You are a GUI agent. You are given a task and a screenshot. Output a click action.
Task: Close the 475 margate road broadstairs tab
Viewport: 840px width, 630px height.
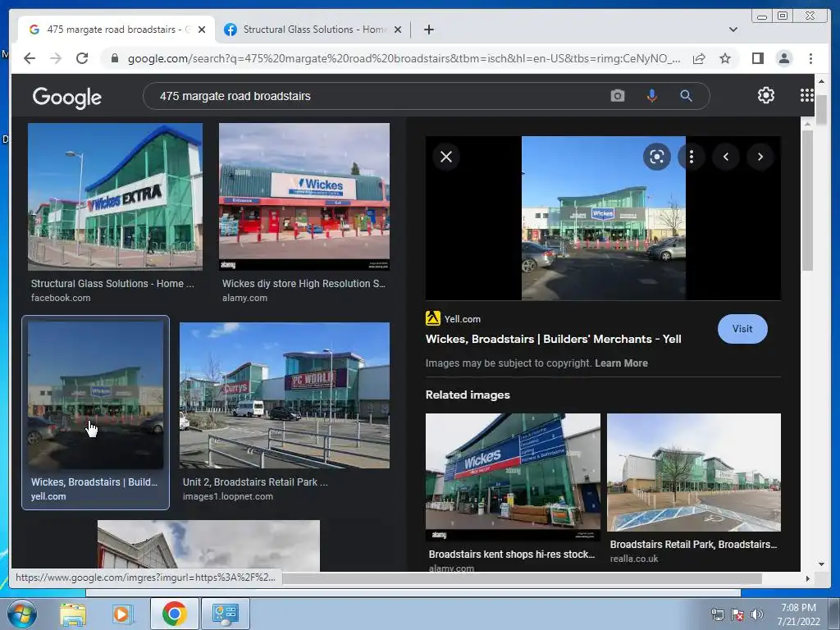[x=202, y=30]
